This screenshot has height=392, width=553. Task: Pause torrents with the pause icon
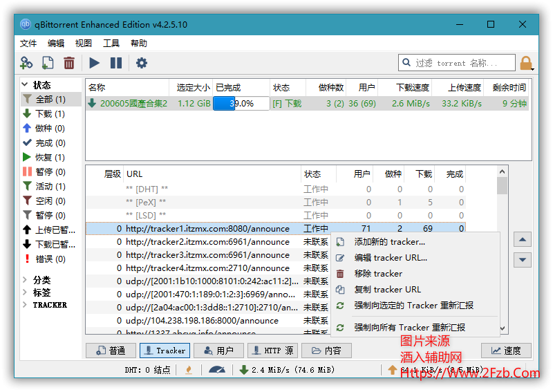pyautogui.click(x=116, y=63)
